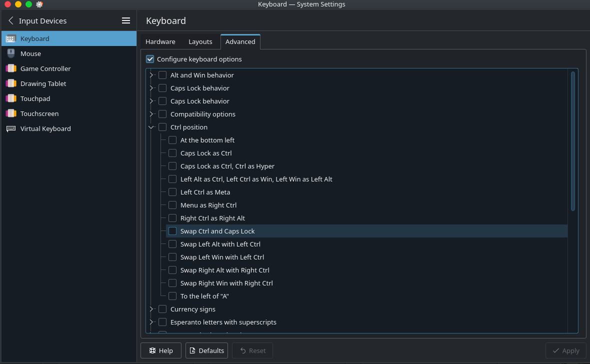Enable Caps Lock as Ctrl, Ctrl as Hyper
The image size is (590, 364).
172,166
